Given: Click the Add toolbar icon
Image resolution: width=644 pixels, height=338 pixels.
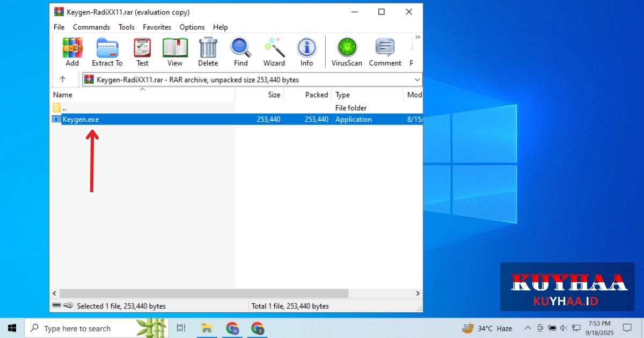Looking at the screenshot, I should coord(72,52).
